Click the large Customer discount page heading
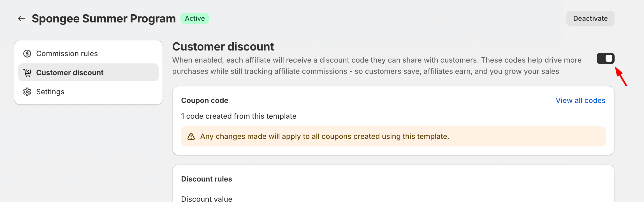The width and height of the screenshot is (644, 202). (x=223, y=47)
